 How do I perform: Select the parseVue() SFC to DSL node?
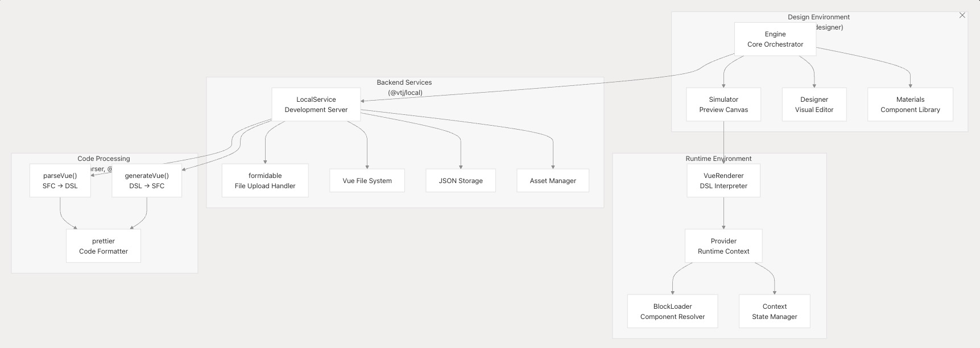[x=60, y=181]
